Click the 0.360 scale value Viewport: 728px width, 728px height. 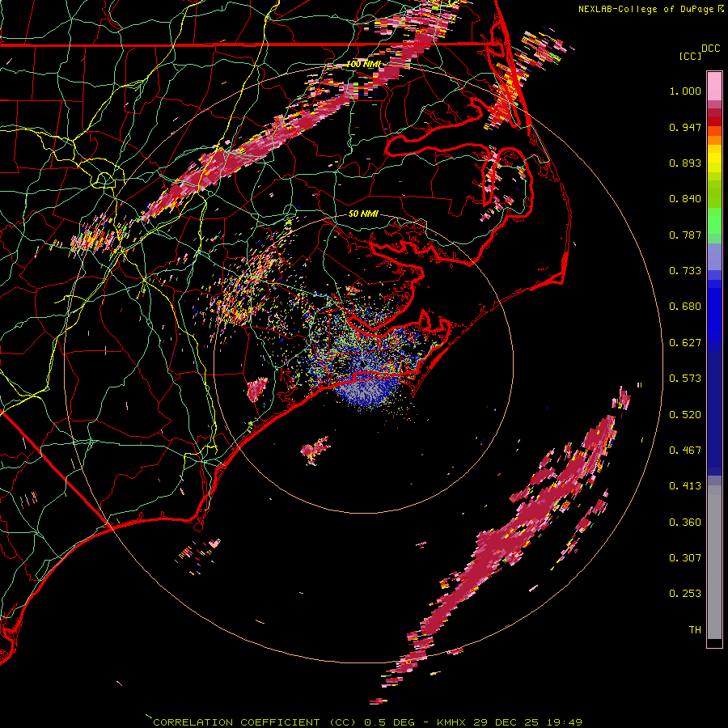pos(685,523)
